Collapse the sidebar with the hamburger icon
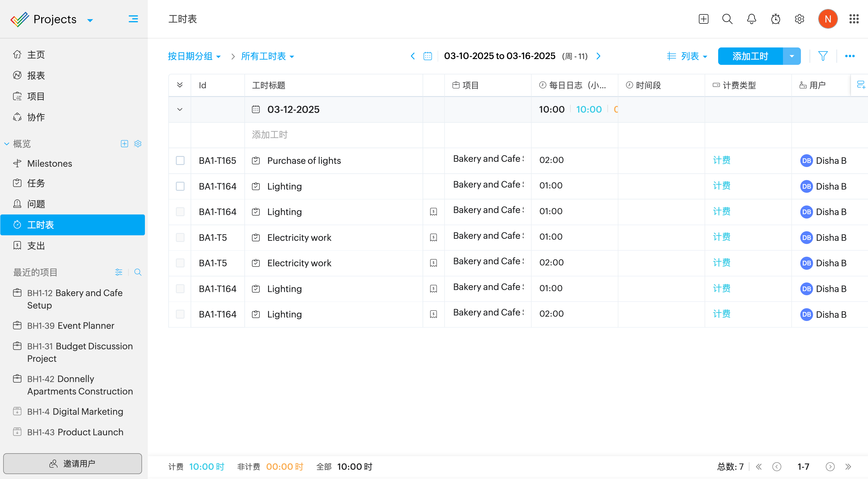 pyautogui.click(x=133, y=19)
